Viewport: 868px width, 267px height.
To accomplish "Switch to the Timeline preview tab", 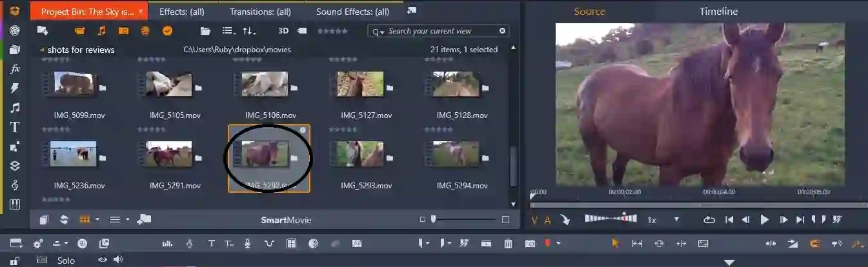I will 718,12.
